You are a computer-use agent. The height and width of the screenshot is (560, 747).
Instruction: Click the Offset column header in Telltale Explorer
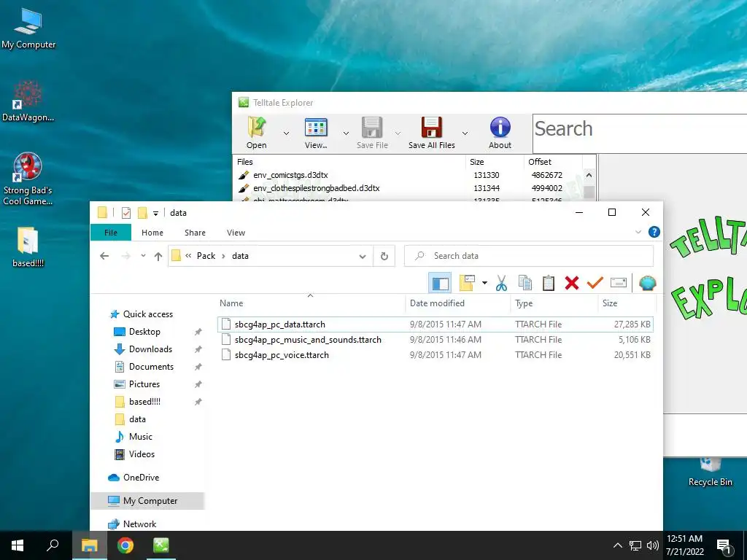[553, 162]
